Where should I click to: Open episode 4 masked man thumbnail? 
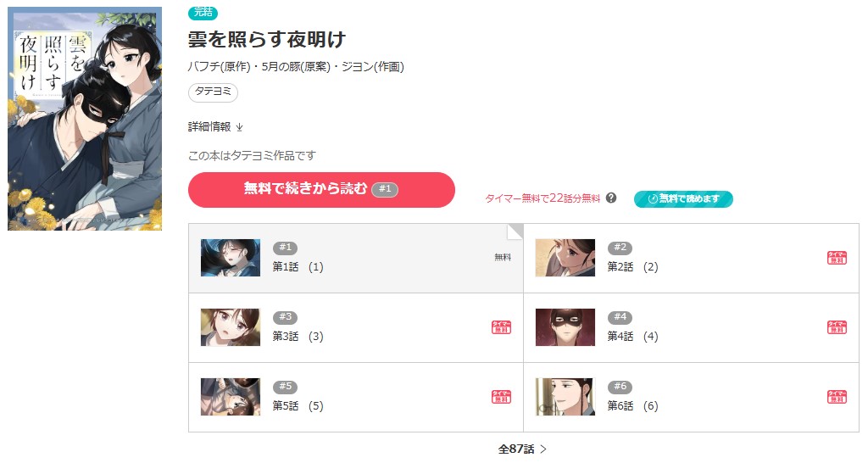565,327
